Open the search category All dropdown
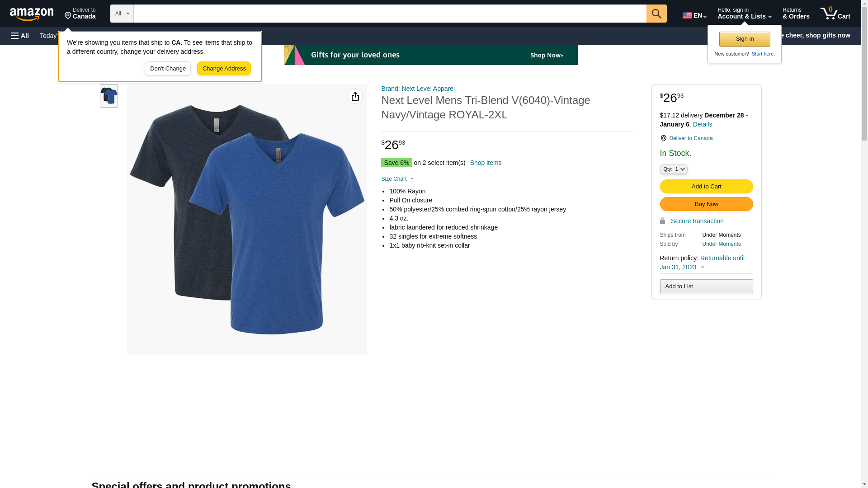 pyautogui.click(x=122, y=14)
